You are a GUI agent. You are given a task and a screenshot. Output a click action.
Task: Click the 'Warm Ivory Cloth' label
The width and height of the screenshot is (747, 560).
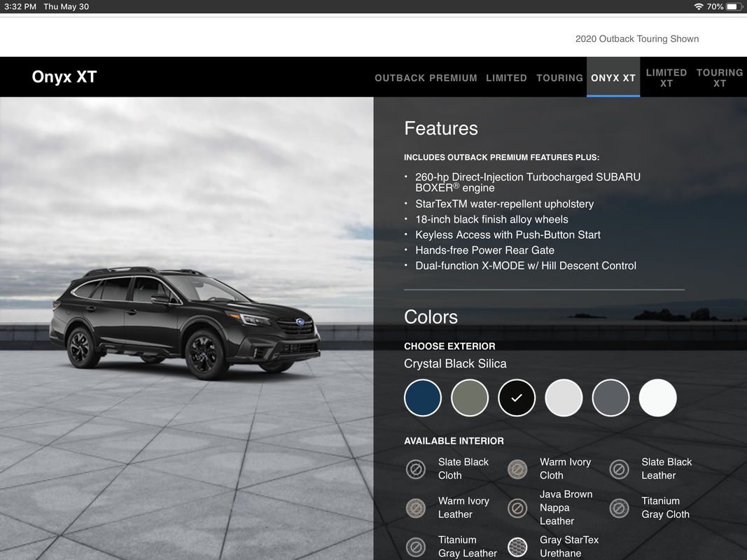[565, 468]
